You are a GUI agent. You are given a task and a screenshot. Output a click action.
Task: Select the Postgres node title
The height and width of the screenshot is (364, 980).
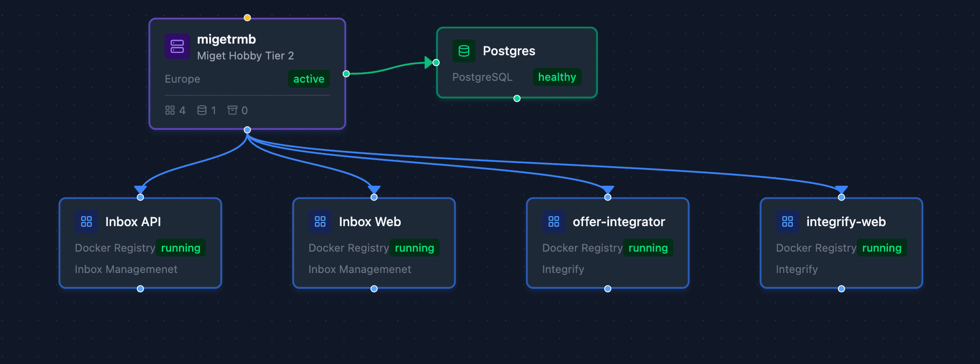[509, 51]
